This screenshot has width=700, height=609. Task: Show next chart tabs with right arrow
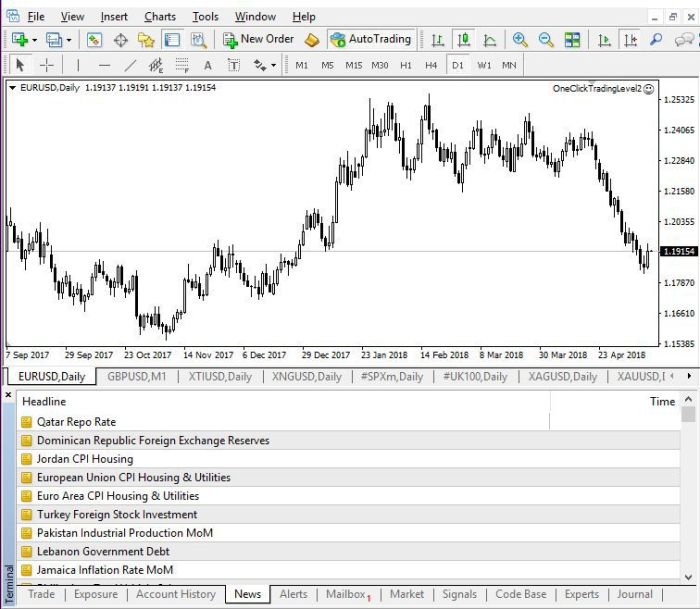pyautogui.click(x=689, y=376)
